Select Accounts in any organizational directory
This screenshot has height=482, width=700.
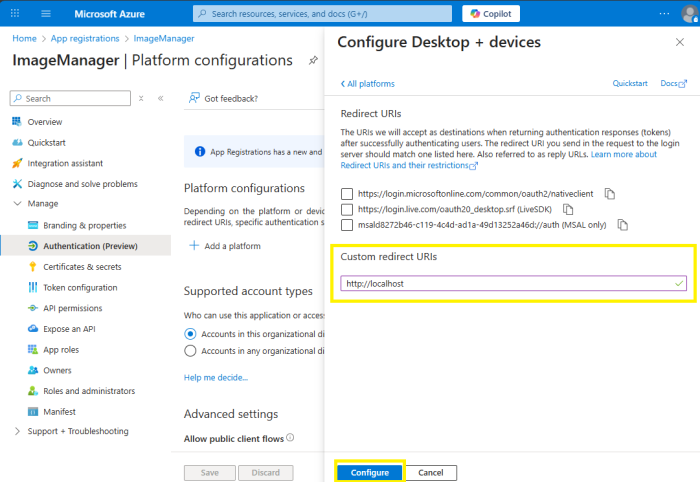pos(191,351)
